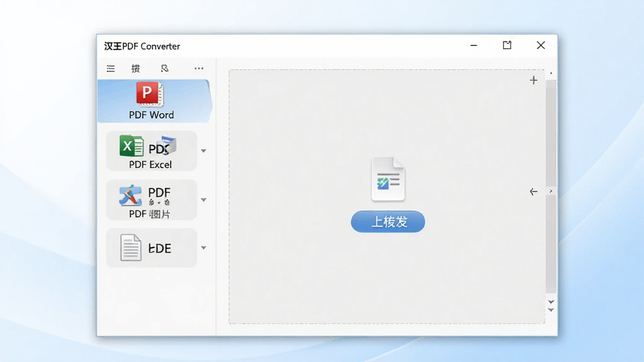Open the hamburger list menu icon
Viewport: 644px width, 362px height.
tap(111, 69)
